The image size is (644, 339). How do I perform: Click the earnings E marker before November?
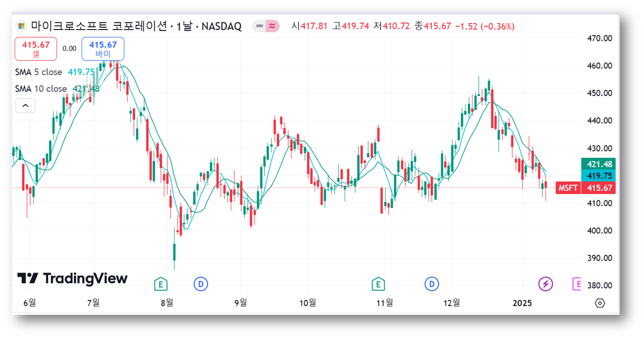[x=378, y=284]
